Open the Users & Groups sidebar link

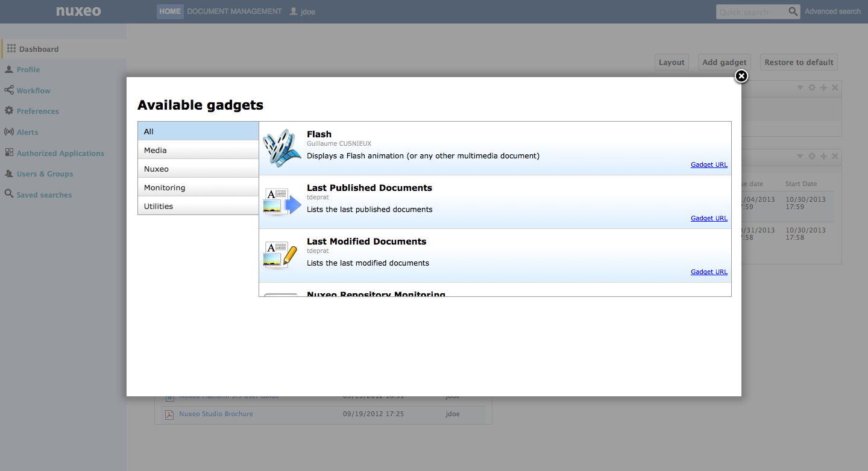click(x=45, y=174)
